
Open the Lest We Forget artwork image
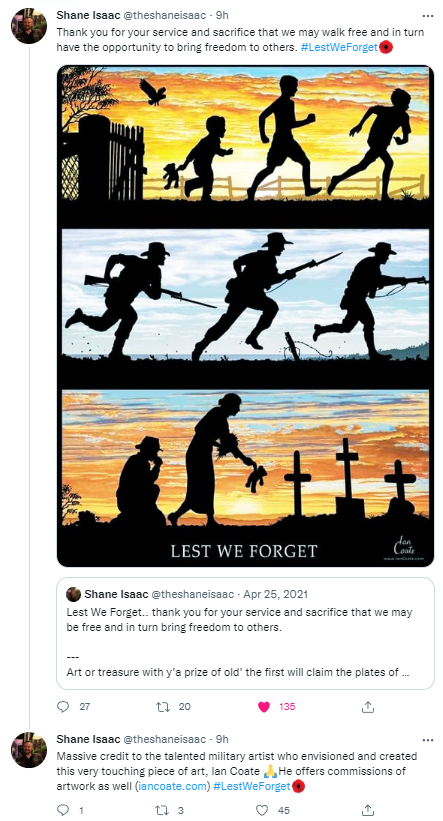click(245, 316)
